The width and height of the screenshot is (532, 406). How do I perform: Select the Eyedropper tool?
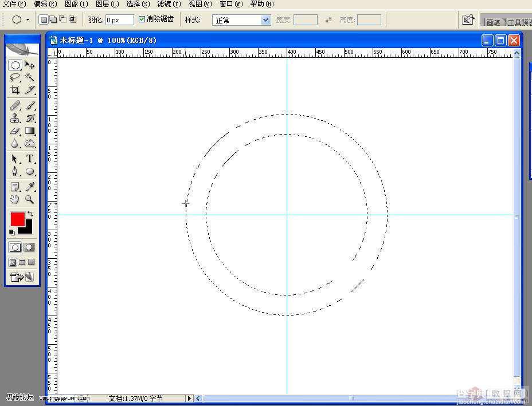30,187
